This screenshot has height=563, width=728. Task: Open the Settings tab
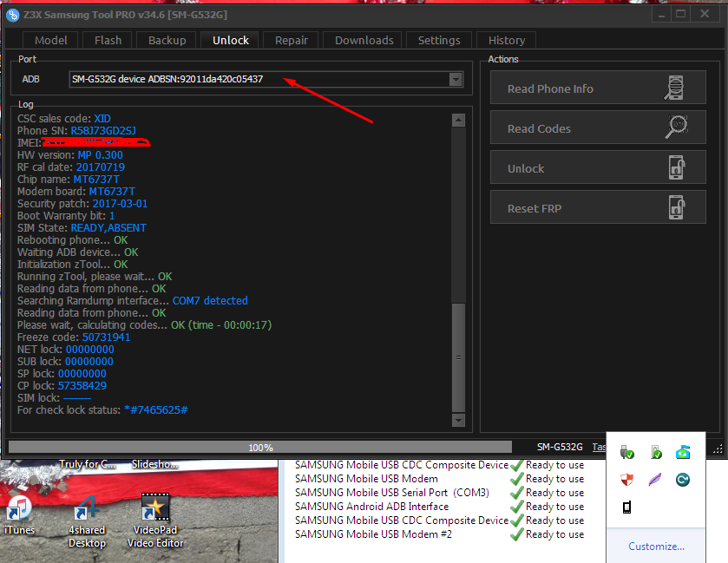click(x=439, y=41)
